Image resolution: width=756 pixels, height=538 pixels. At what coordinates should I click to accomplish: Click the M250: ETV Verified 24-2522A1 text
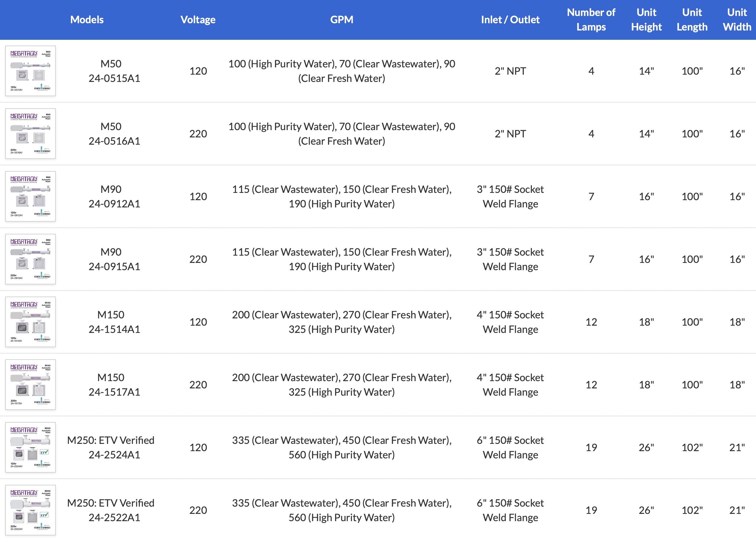point(111,510)
